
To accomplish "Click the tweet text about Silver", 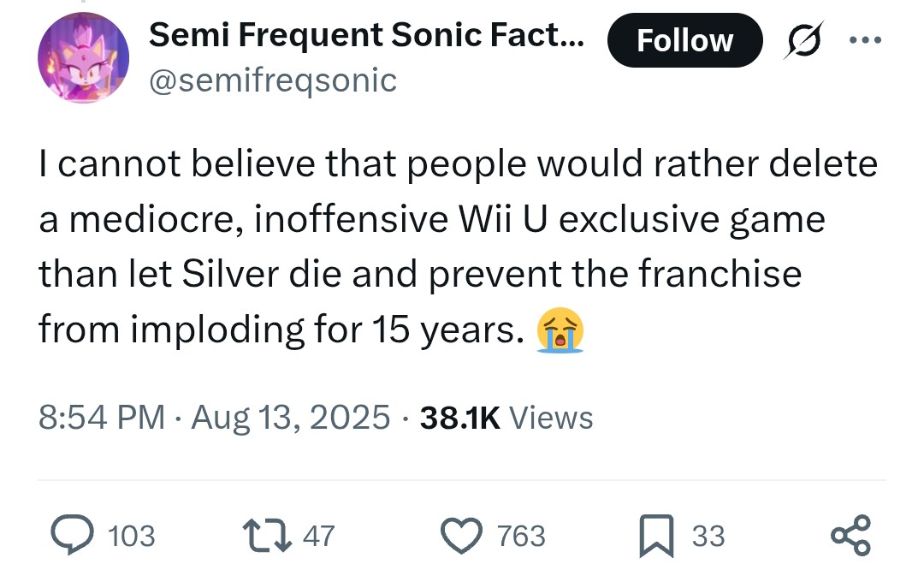I will tap(419, 275).
